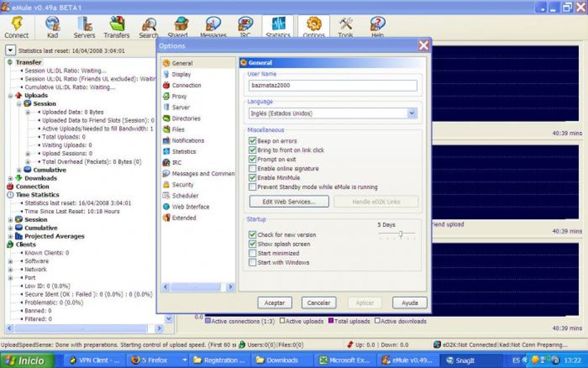Click Edit Web Services button
This screenshot has width=588, height=368.
tap(289, 201)
